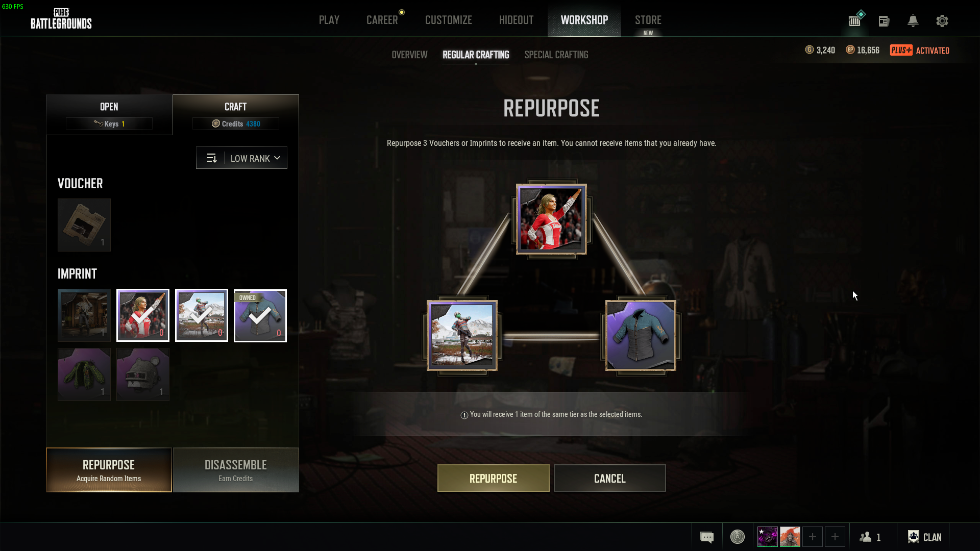Uncheck the OWNED blue shirt imprint
Image resolution: width=980 pixels, height=551 pixels.
260,315
